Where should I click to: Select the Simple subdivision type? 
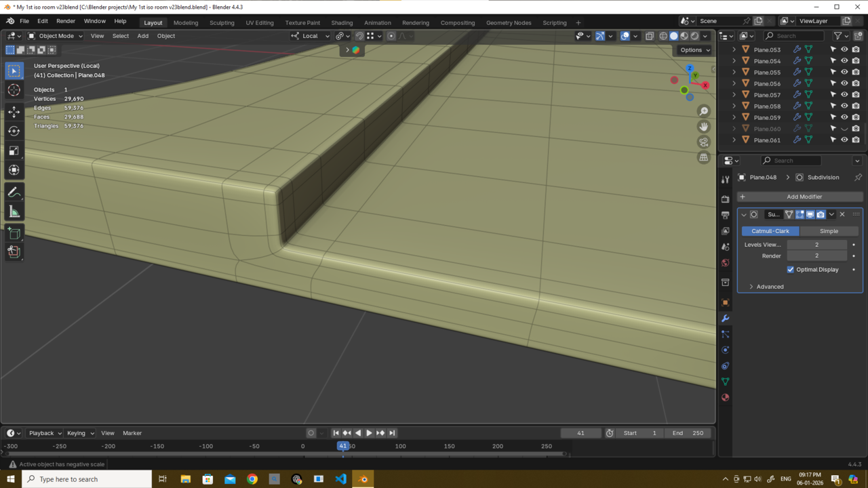pos(829,231)
